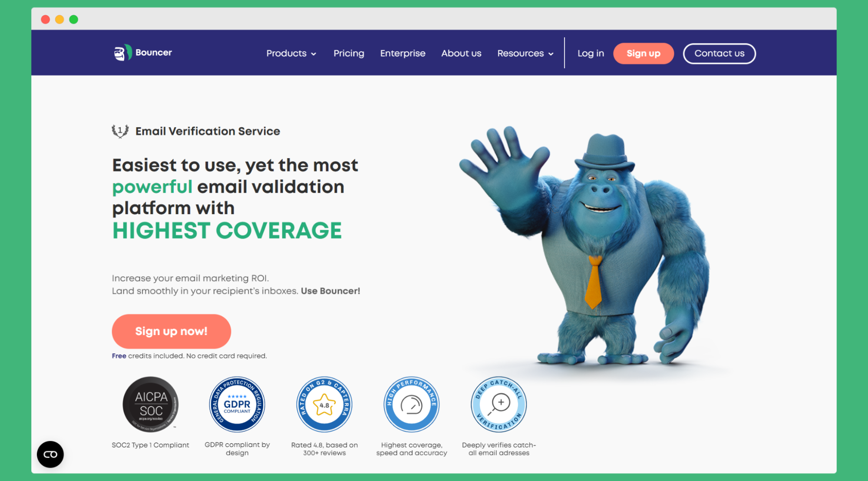The width and height of the screenshot is (868, 481).
Task: Select the About us navigation item
Action: (461, 53)
